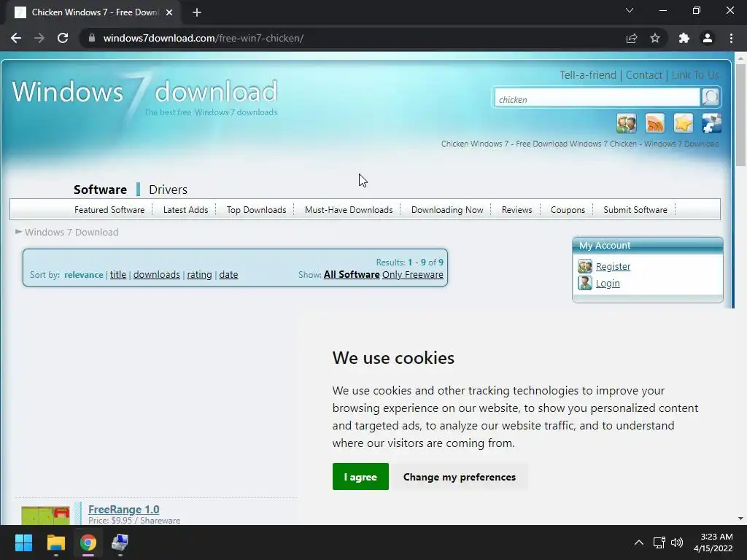Sort results by rating
This screenshot has width=747, height=560.
[199, 275]
